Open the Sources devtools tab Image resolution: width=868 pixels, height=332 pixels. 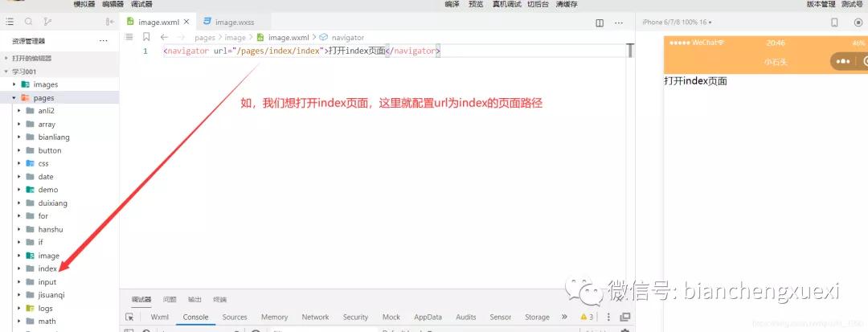[235, 317]
